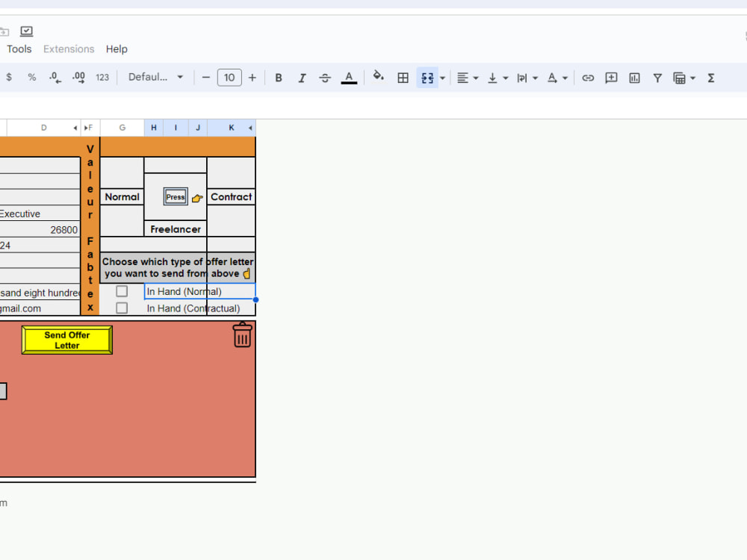This screenshot has width=747, height=560.
Task: Select the selected In Hand (Normal) cell
Action: [x=199, y=291]
